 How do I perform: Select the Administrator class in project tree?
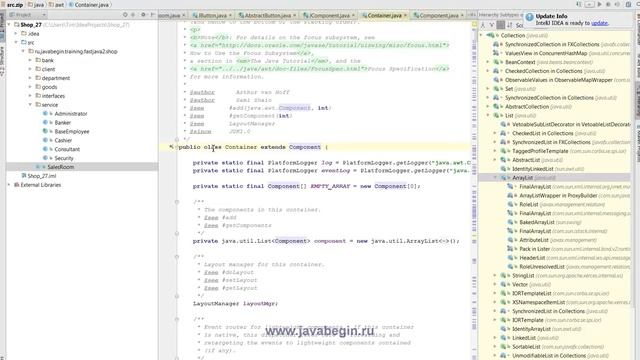tap(71, 113)
